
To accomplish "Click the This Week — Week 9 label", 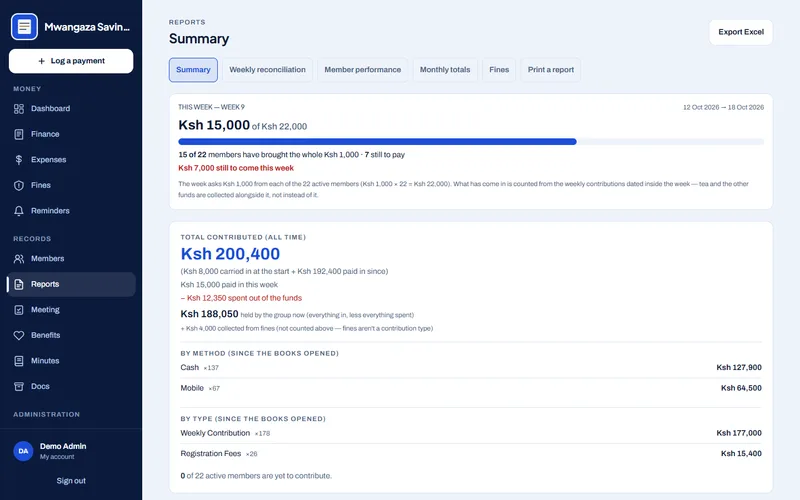I will [211, 107].
